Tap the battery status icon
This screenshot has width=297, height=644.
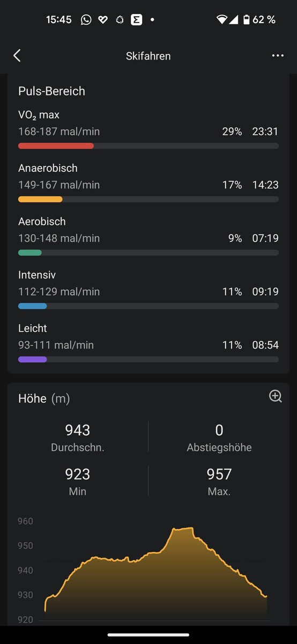246,20
